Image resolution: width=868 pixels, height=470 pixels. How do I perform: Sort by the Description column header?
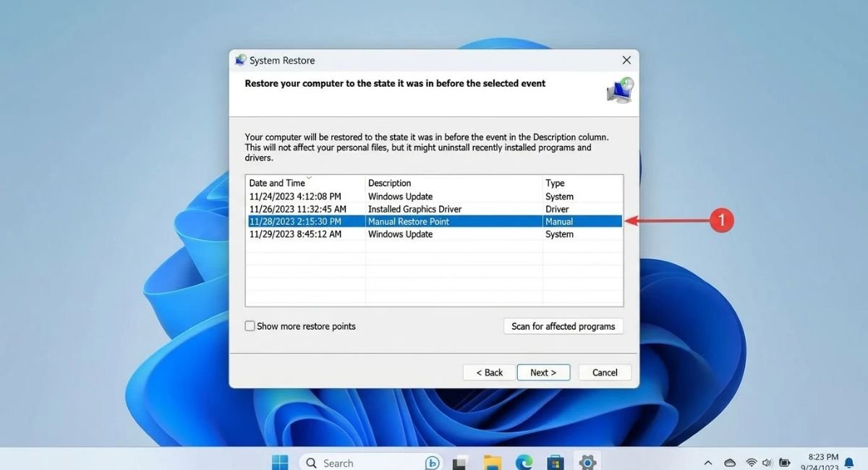(x=454, y=183)
